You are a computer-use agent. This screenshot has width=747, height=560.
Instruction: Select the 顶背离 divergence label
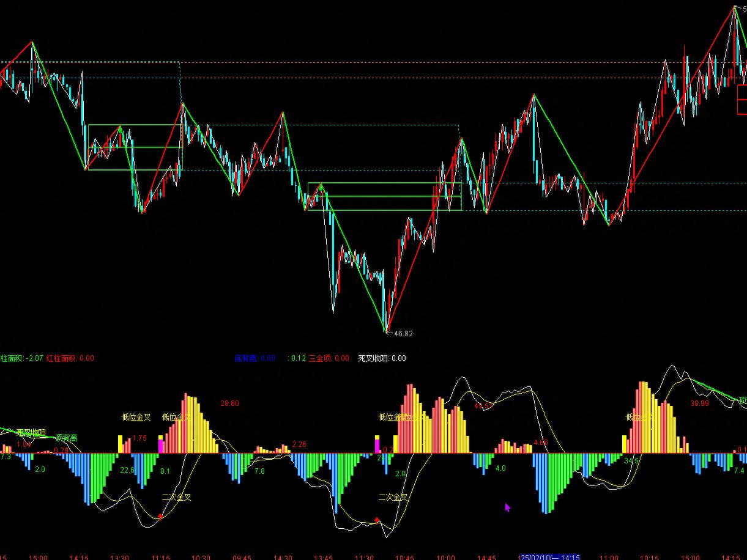point(66,438)
